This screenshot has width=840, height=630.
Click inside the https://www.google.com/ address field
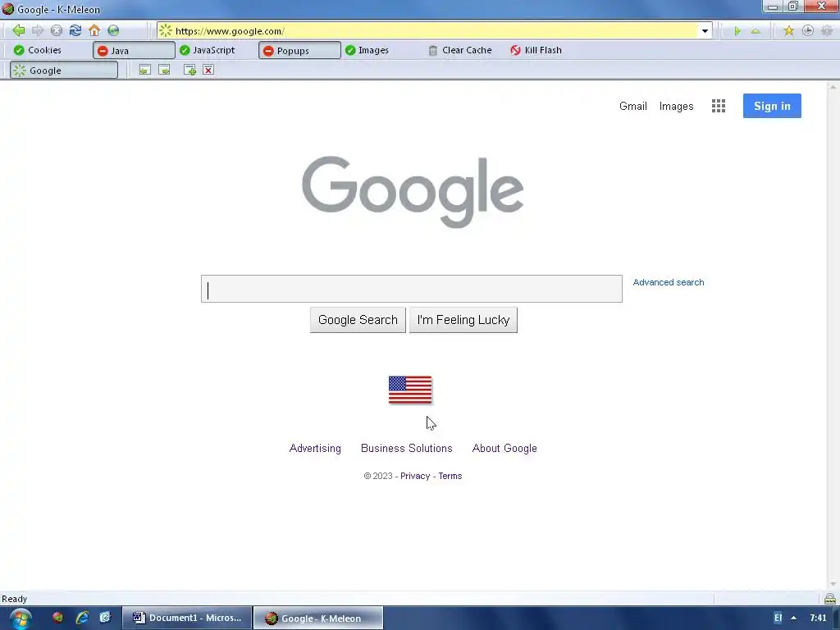435,31
